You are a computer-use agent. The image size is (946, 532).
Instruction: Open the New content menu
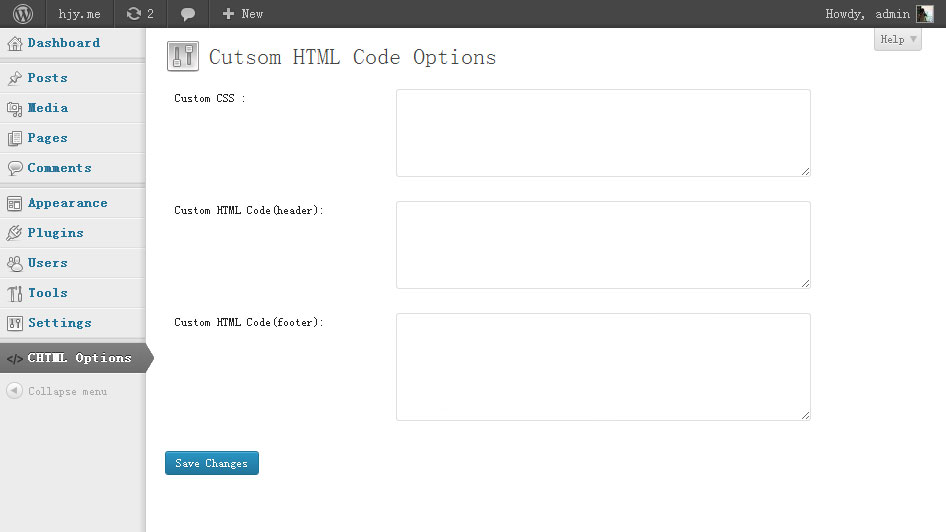(242, 14)
